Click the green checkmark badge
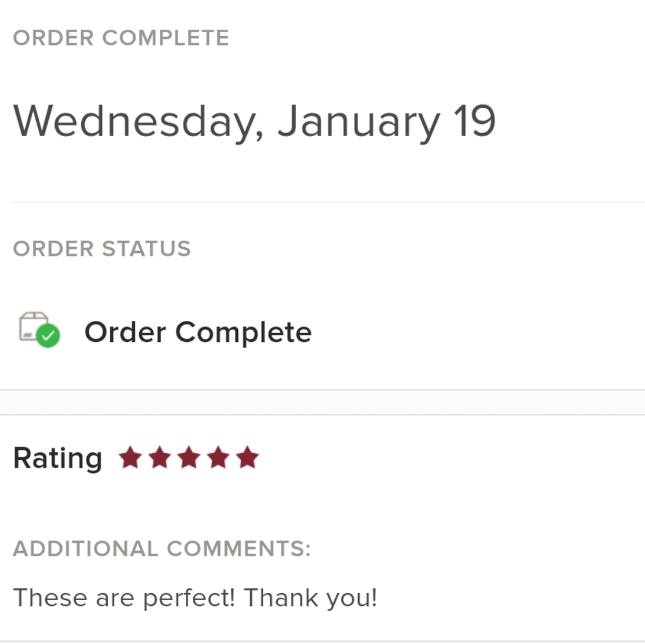The height and width of the screenshot is (644, 645). [48, 336]
